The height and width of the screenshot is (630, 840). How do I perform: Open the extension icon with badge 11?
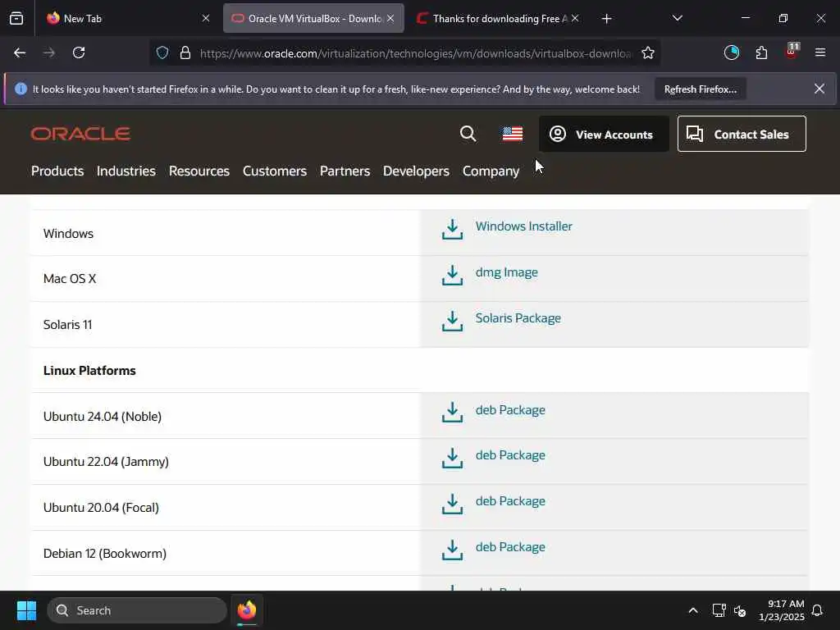click(x=792, y=52)
